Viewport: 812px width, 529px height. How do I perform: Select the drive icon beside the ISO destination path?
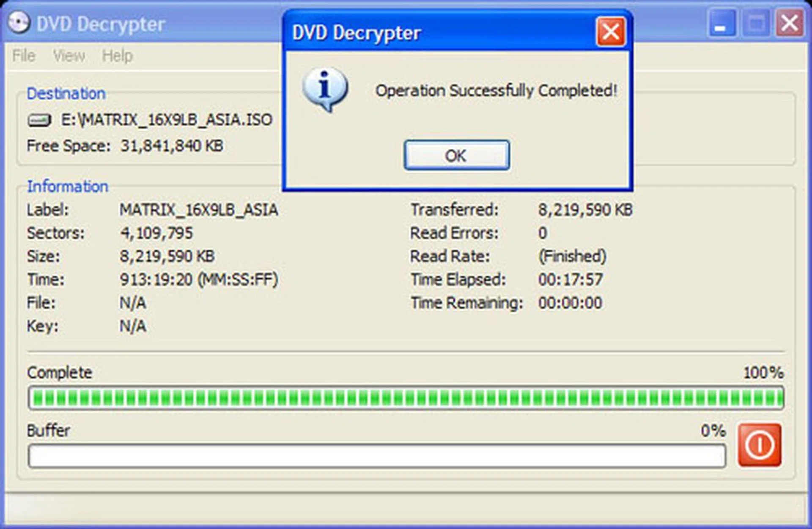pyautogui.click(x=40, y=120)
